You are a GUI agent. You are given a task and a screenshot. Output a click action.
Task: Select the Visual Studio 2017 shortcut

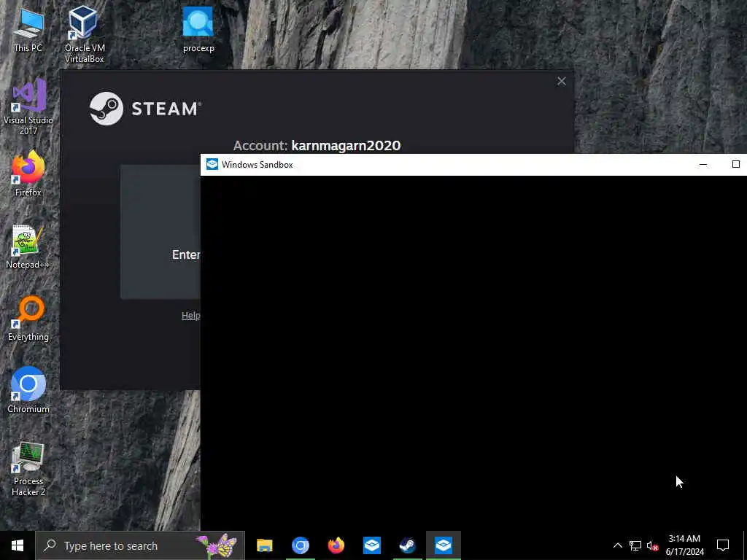(x=28, y=107)
